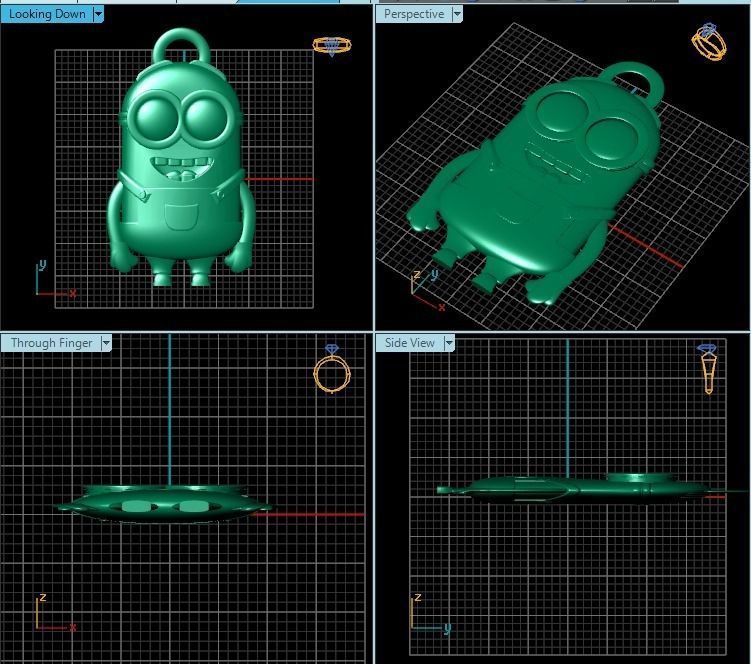Image resolution: width=751 pixels, height=664 pixels.
Task: Open the Side View viewport dropdown arrow
Action: pyautogui.click(x=449, y=343)
